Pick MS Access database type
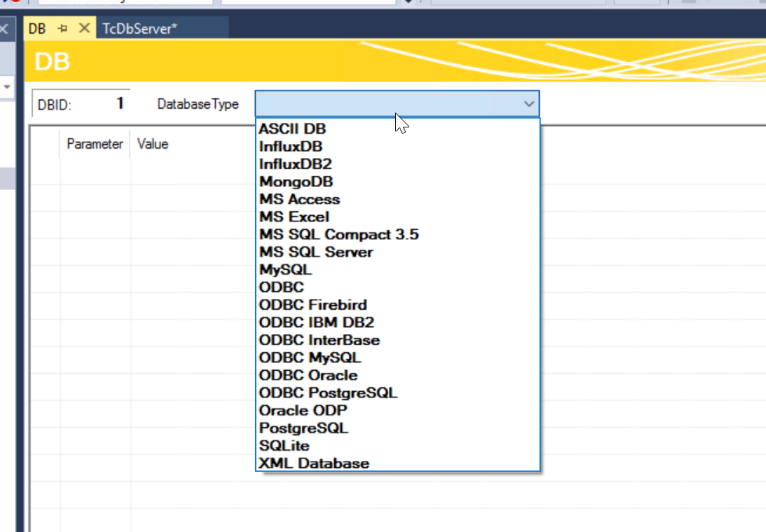The width and height of the screenshot is (766, 532). (397, 199)
